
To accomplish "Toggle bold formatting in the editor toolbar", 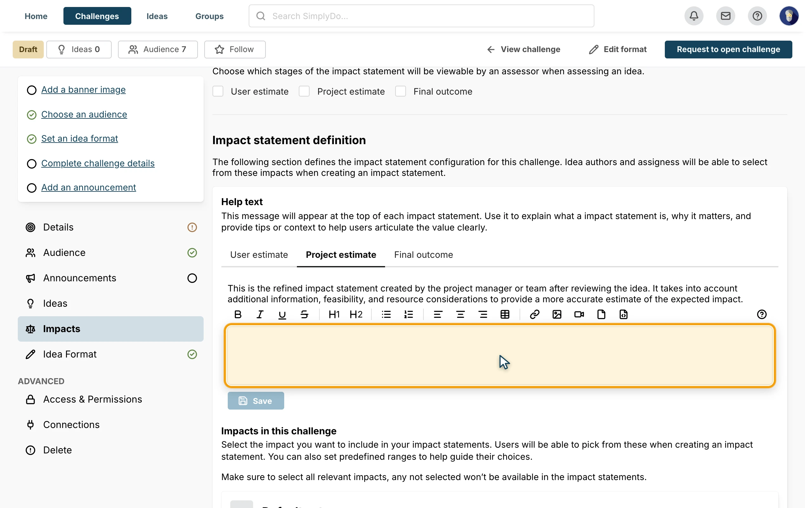I will 238,314.
